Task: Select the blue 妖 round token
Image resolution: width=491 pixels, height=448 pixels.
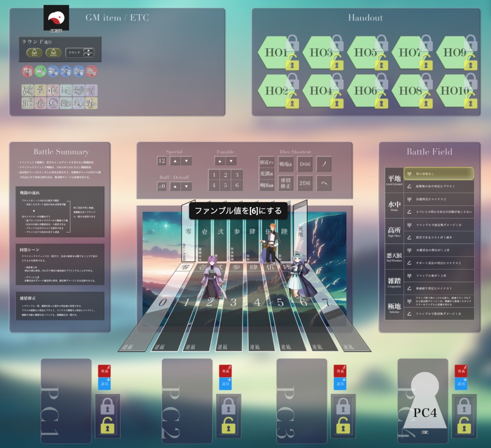Action: click(x=79, y=71)
